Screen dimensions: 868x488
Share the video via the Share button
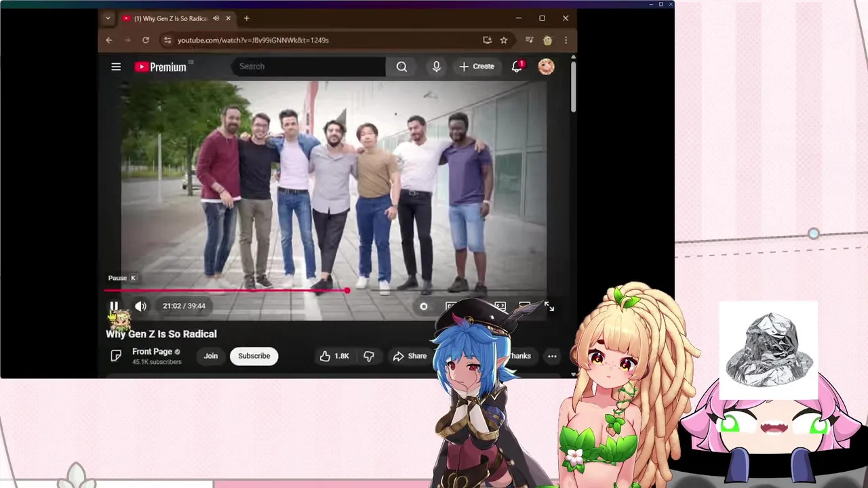(x=410, y=356)
